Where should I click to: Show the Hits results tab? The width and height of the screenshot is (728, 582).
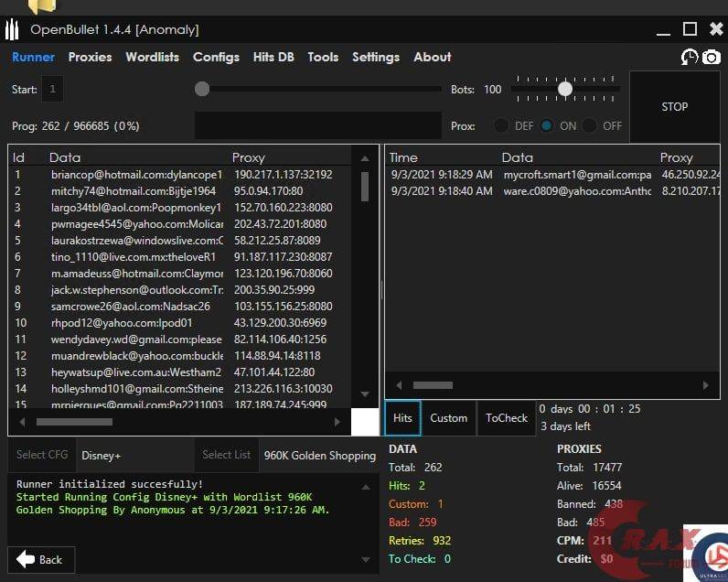402,418
